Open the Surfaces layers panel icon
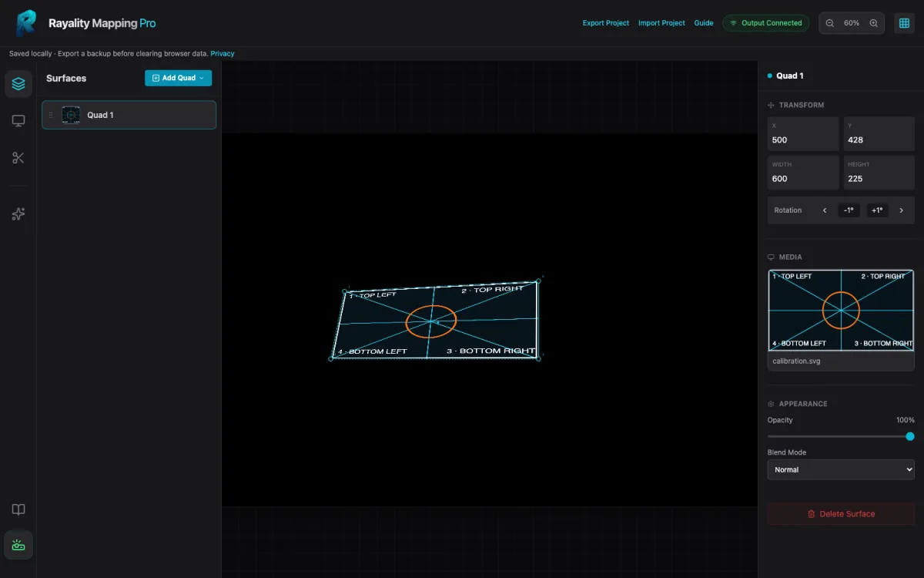The width and height of the screenshot is (924, 578). pos(18,84)
